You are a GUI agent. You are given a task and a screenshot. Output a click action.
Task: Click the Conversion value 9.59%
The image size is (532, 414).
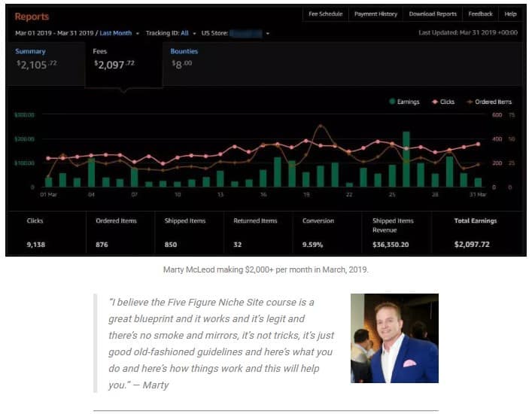(x=312, y=245)
